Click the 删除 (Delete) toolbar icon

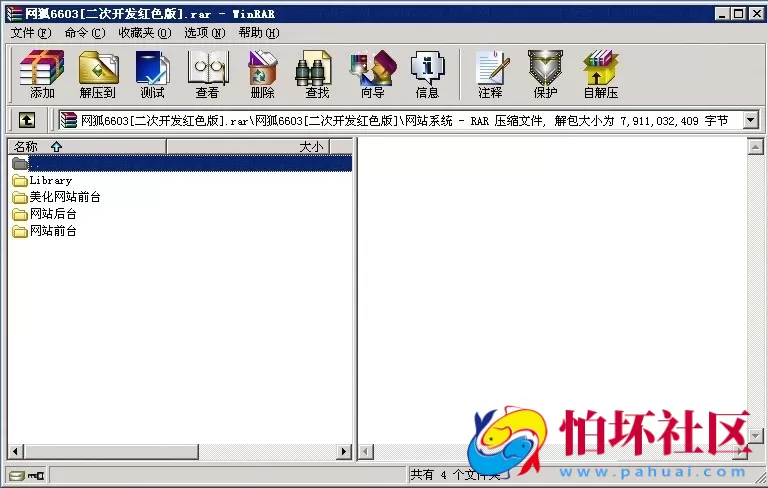(262, 74)
